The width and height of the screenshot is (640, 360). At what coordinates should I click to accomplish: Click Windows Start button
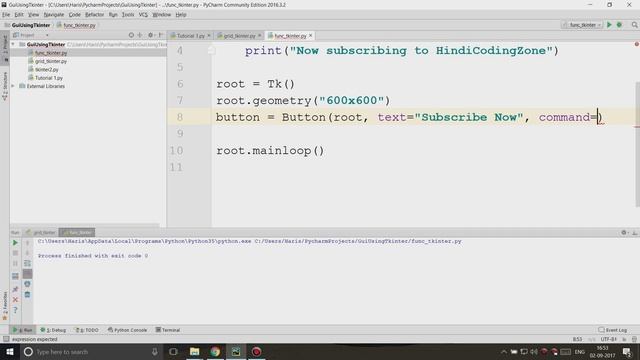pyautogui.click(x=10, y=351)
